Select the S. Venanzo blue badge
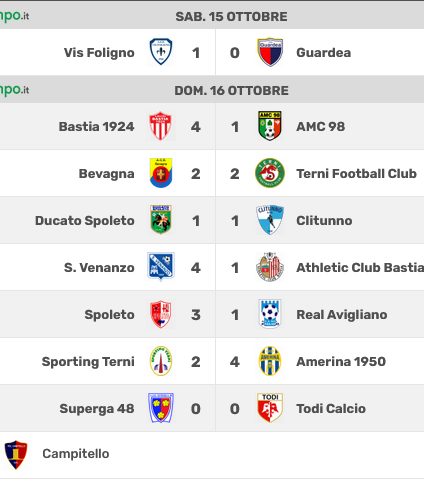424x485 pixels. tap(161, 267)
